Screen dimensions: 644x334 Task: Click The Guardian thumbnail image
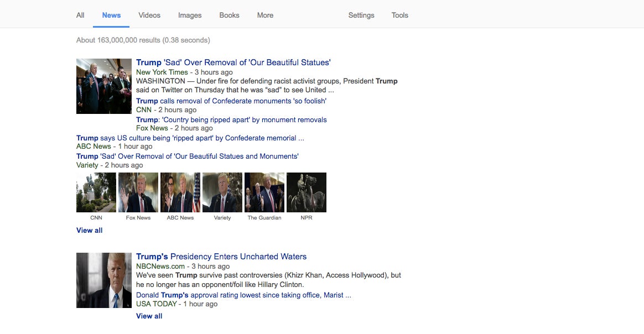264,192
